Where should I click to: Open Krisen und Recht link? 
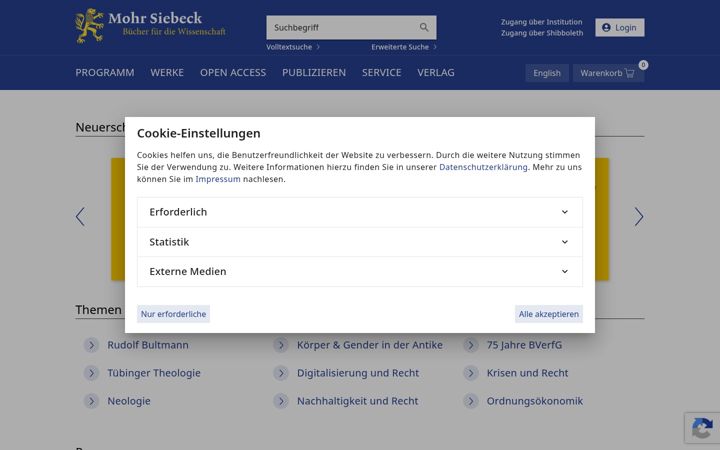click(527, 373)
